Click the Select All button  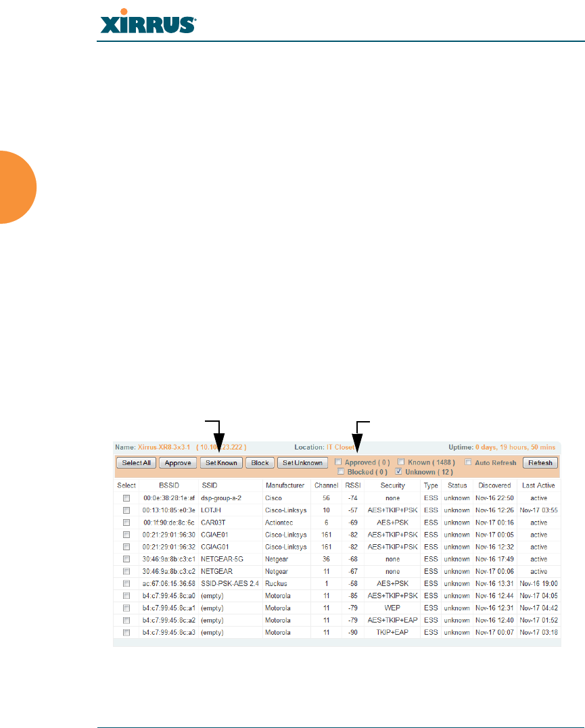[136, 463]
